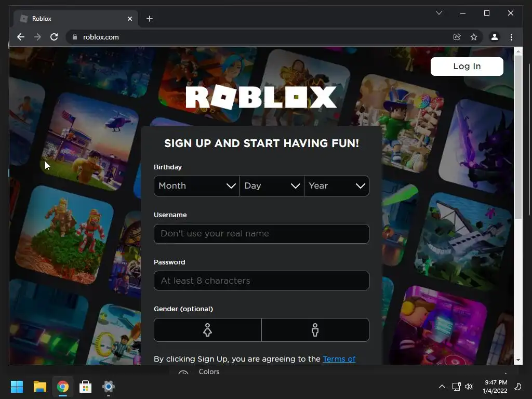Open the Day dropdown
The image size is (532, 399).
coord(272,186)
